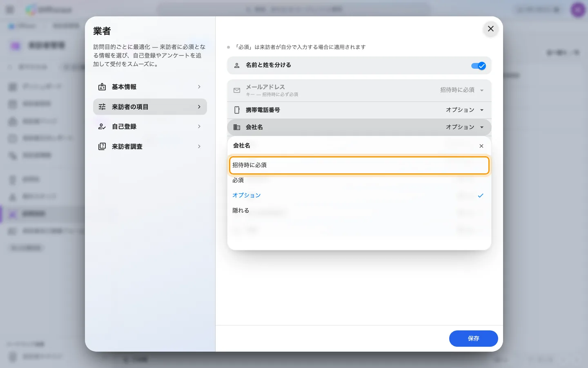Open the 携帯電話番号 オプション dropdown
Image resolution: width=588 pixels, height=368 pixels.
[465, 110]
